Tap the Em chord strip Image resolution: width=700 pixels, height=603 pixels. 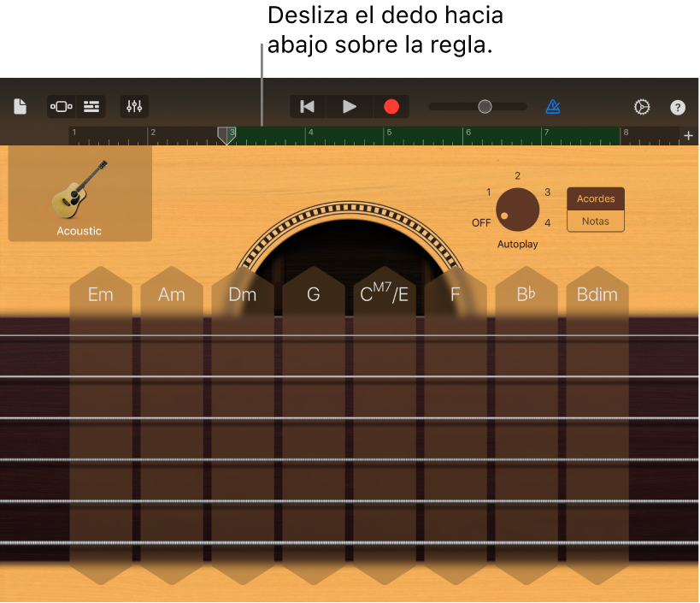click(101, 424)
